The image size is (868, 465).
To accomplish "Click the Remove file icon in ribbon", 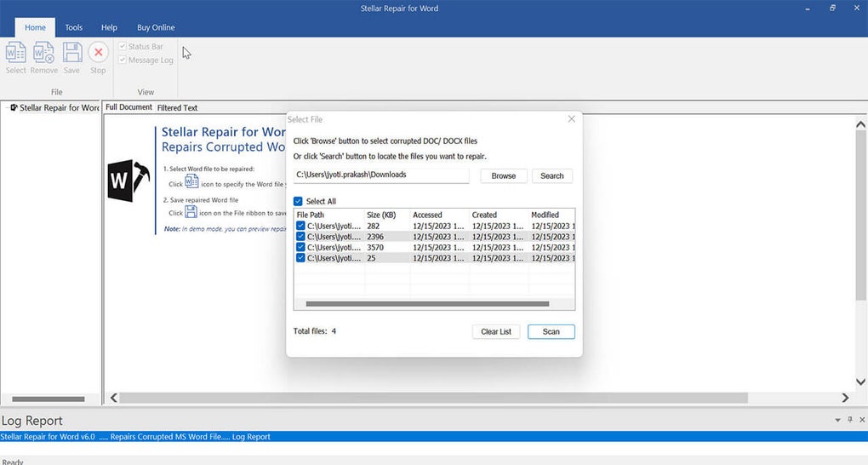I will (x=43, y=53).
